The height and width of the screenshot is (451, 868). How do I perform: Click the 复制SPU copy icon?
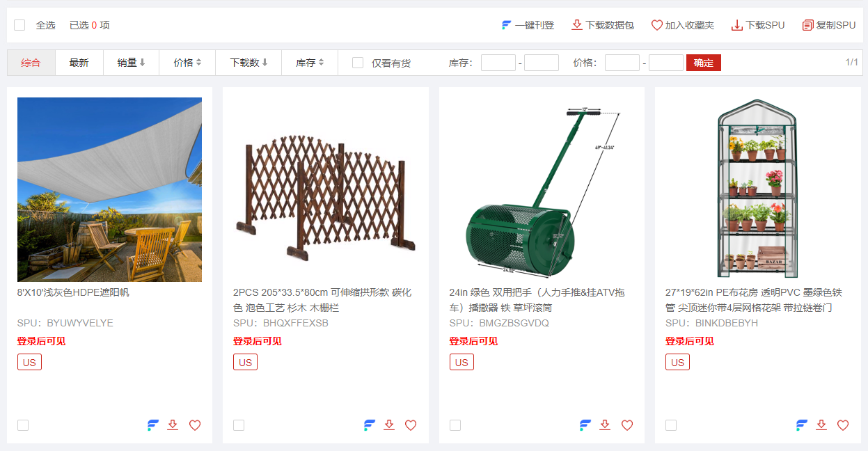(x=808, y=25)
